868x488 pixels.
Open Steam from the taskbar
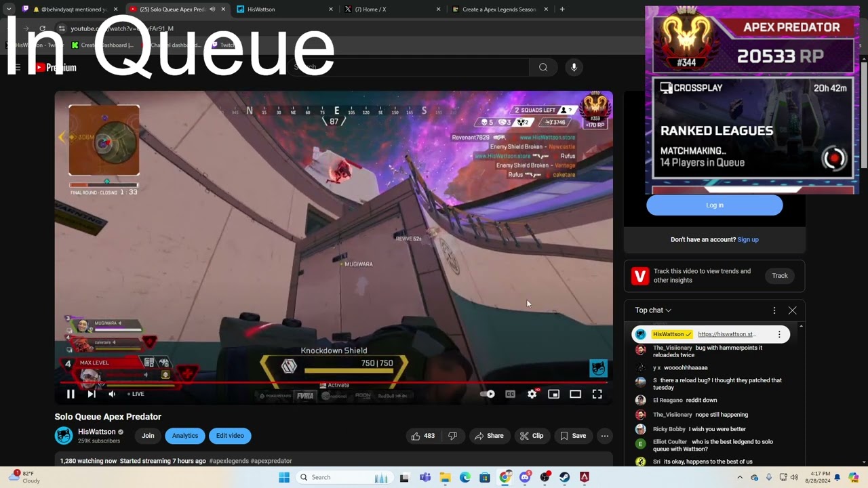click(564, 477)
